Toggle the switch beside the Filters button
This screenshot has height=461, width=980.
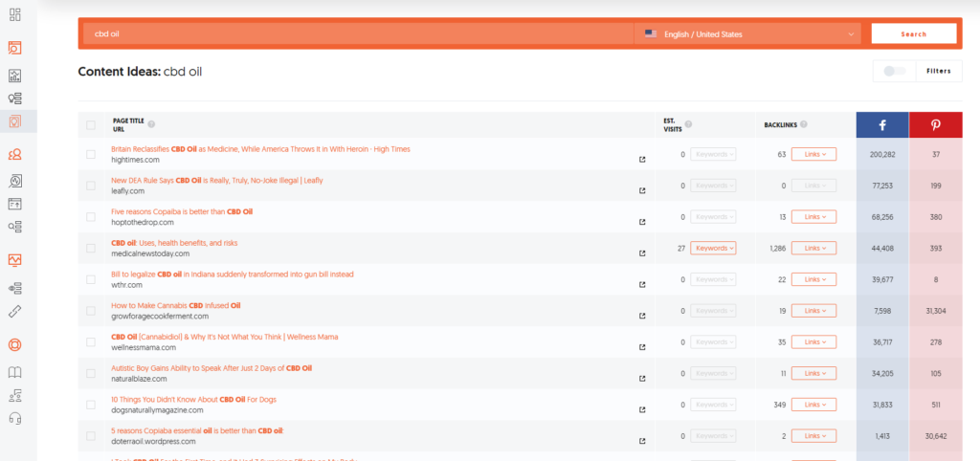coord(894,71)
